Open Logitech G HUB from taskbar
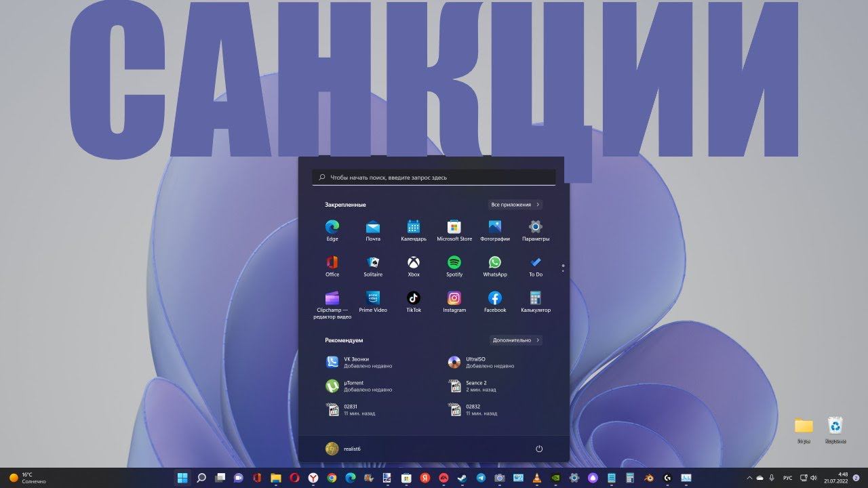The width and height of the screenshot is (868, 488). (x=667, y=478)
